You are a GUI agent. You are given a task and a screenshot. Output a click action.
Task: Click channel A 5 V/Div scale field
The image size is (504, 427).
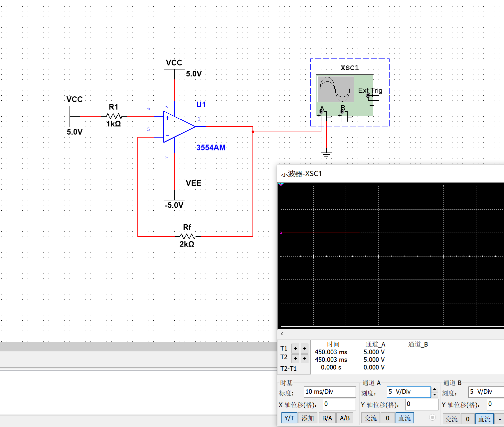[x=409, y=392]
